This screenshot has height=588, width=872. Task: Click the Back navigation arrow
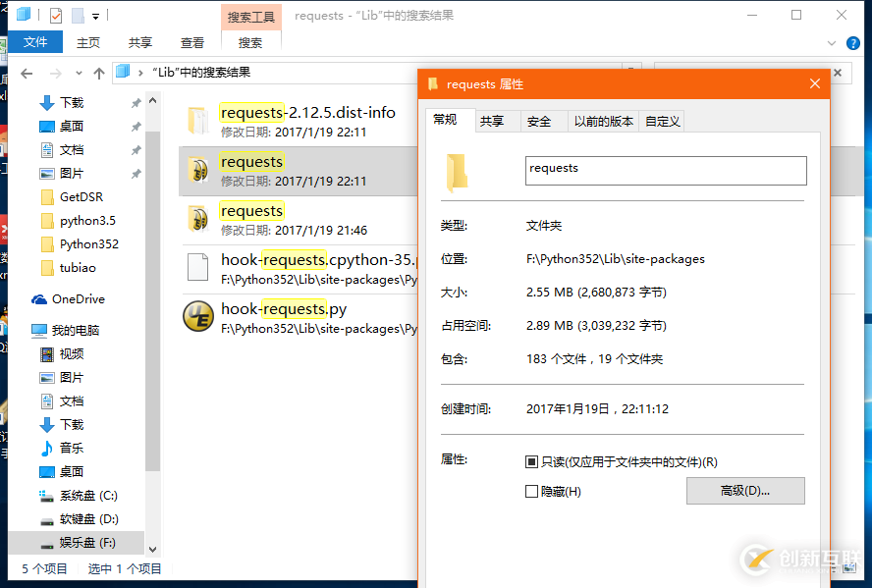click(27, 72)
